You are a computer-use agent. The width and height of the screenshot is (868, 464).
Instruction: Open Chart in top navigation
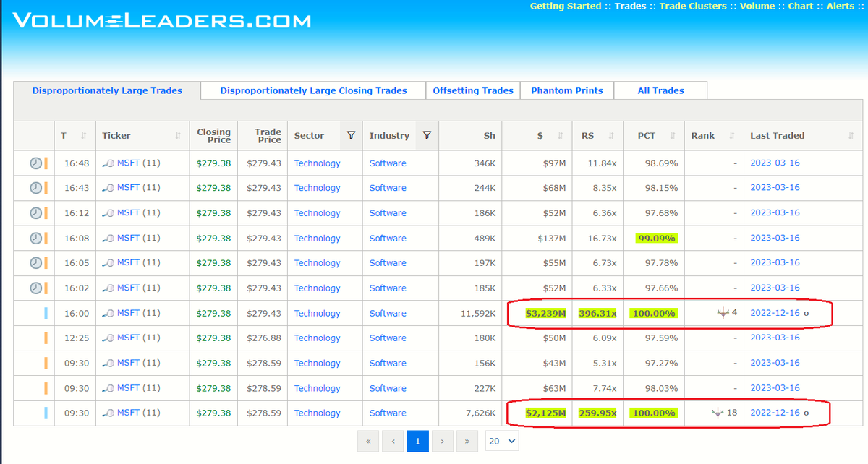(x=801, y=7)
